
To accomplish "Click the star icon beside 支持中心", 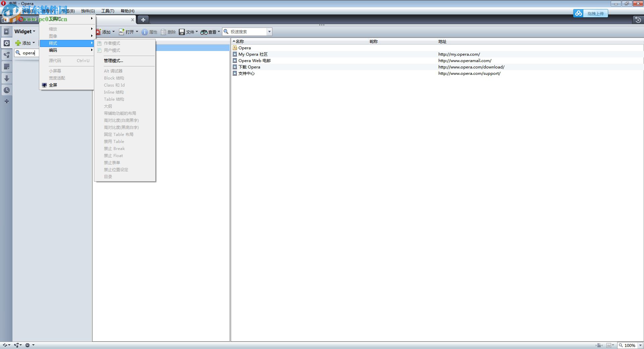I will (x=235, y=73).
